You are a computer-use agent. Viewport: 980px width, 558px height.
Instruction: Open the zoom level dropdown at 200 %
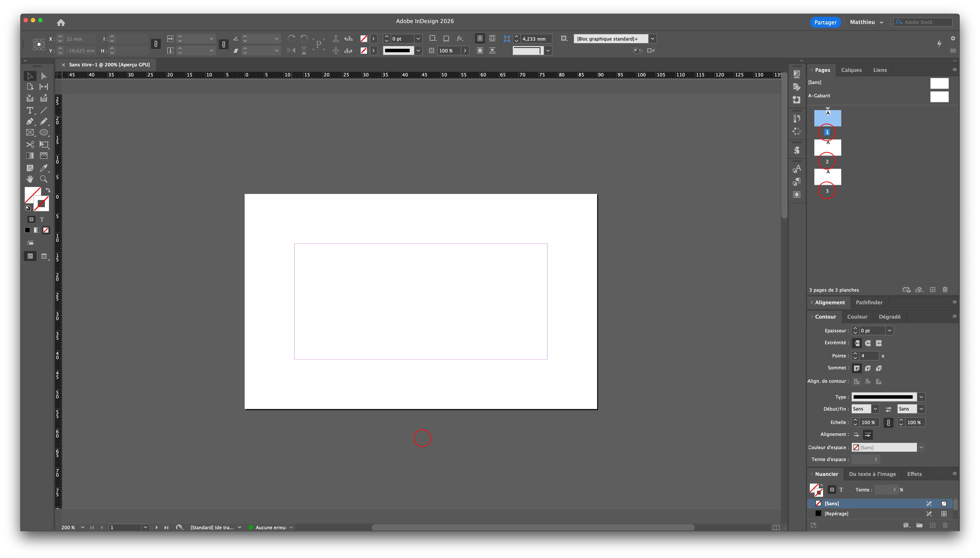tap(82, 527)
